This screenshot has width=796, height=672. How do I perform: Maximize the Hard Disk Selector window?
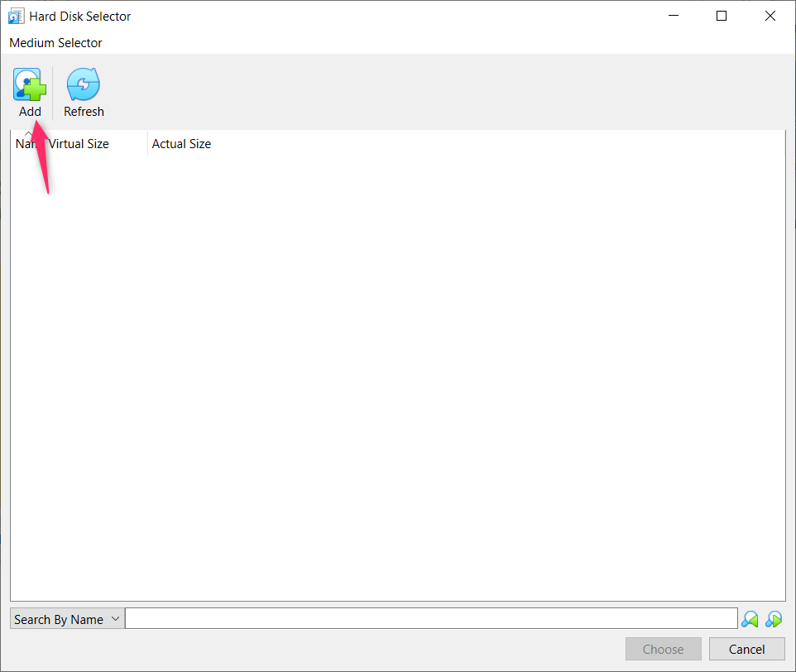click(x=721, y=16)
